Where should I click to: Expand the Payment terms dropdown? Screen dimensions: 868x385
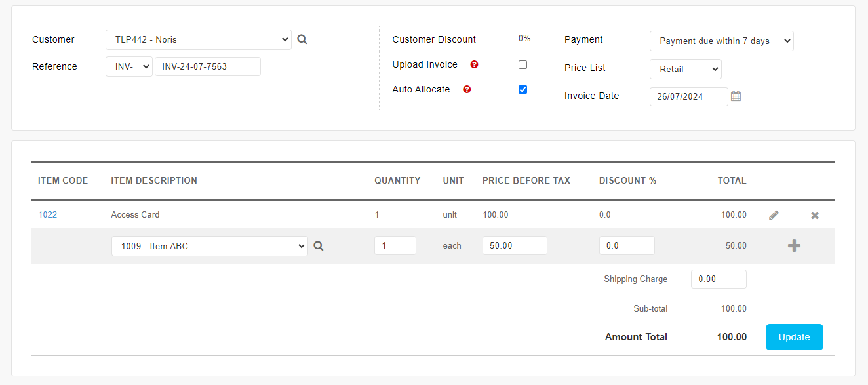point(722,41)
